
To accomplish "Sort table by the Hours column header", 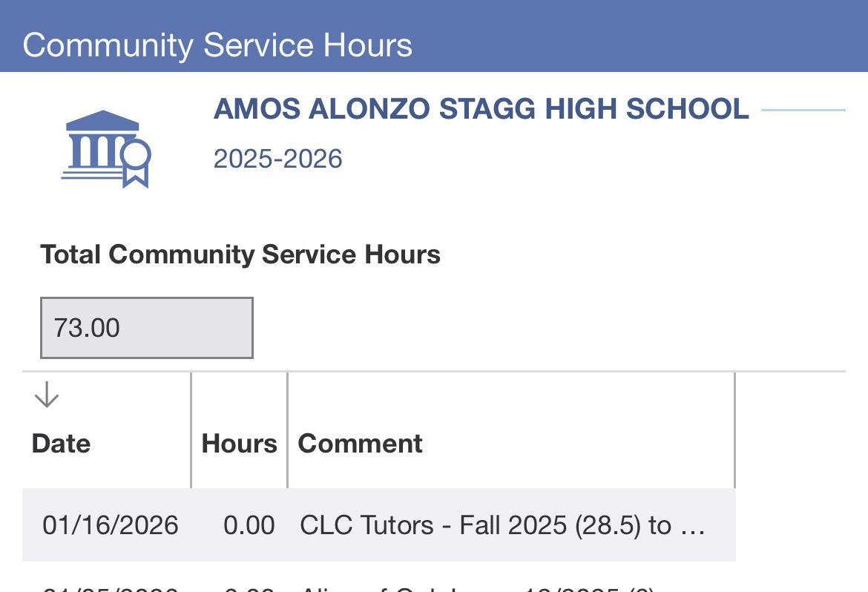I will (x=239, y=444).
